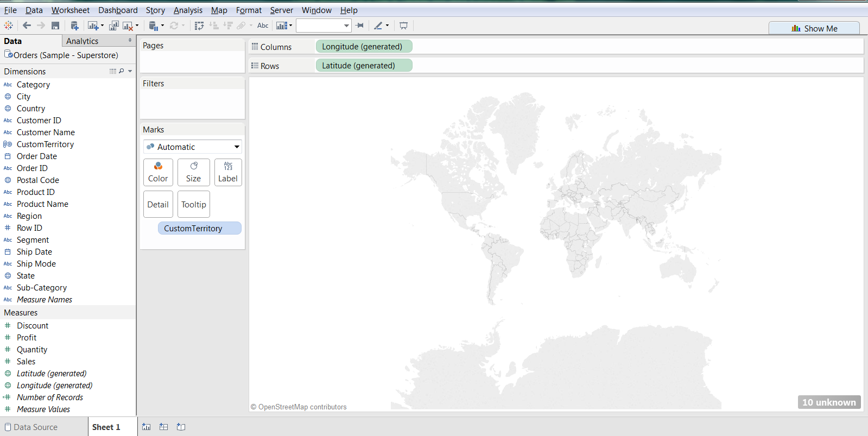Select the Category dimension field

coord(33,85)
